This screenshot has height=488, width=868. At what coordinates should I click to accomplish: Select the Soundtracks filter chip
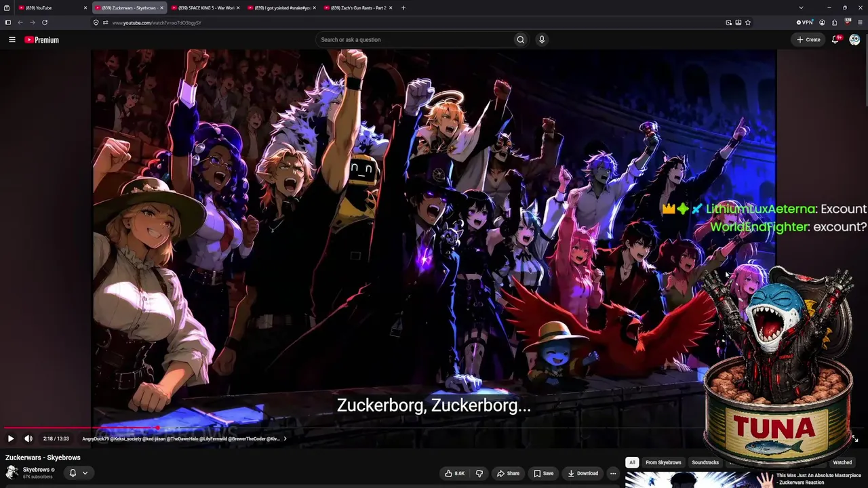point(705,462)
